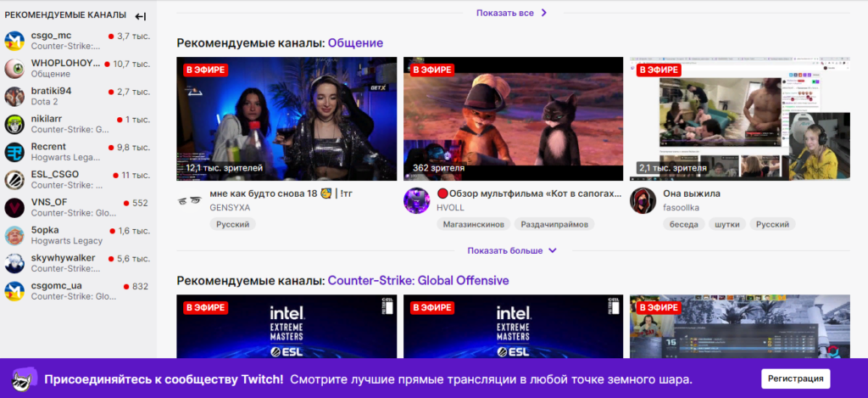Click Recrent channel name in sidebar

(x=48, y=146)
